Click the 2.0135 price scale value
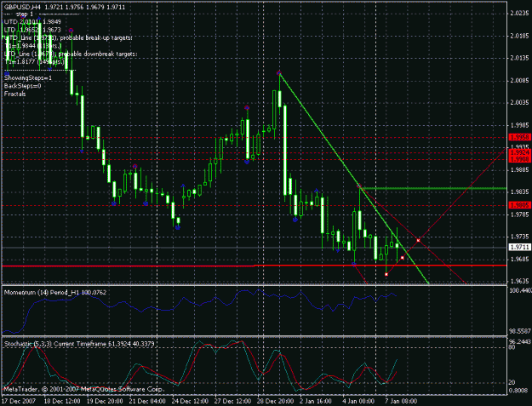The height and width of the screenshot is (406, 532). [x=519, y=59]
